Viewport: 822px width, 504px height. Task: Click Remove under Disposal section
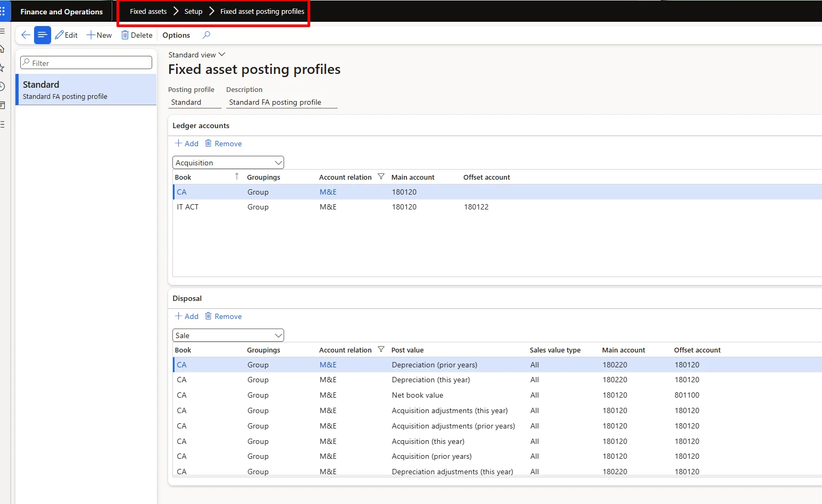223,316
